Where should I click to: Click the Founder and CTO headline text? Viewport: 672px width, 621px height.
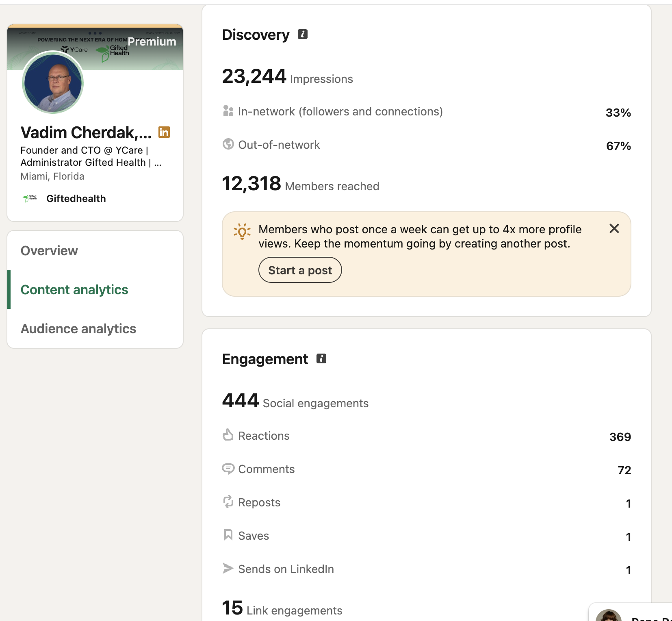pyautogui.click(x=91, y=156)
